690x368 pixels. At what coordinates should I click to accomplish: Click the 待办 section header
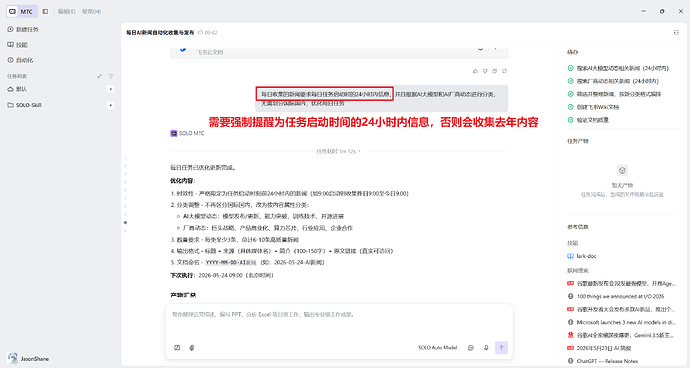[x=573, y=52]
